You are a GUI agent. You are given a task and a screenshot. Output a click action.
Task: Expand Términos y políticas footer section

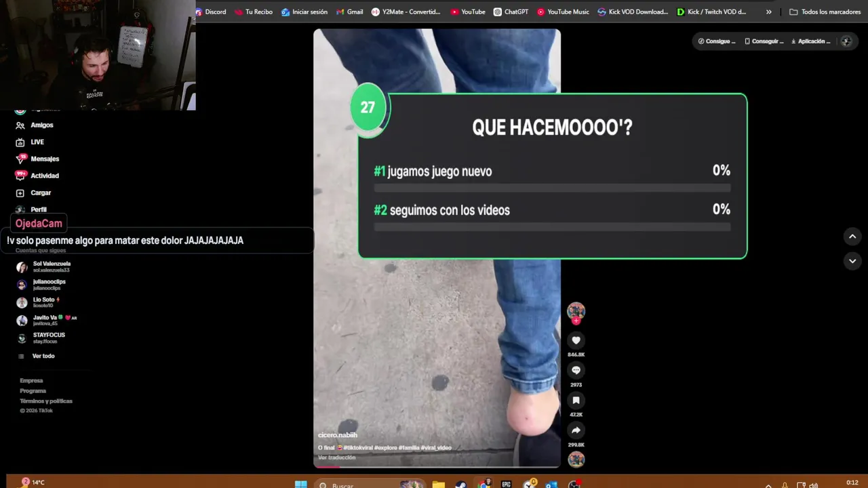[x=46, y=401]
